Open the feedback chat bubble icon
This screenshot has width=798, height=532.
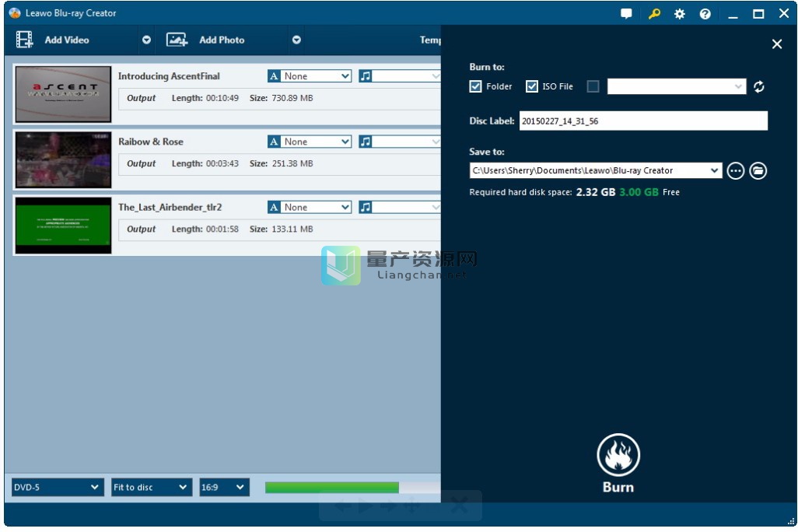(626, 14)
